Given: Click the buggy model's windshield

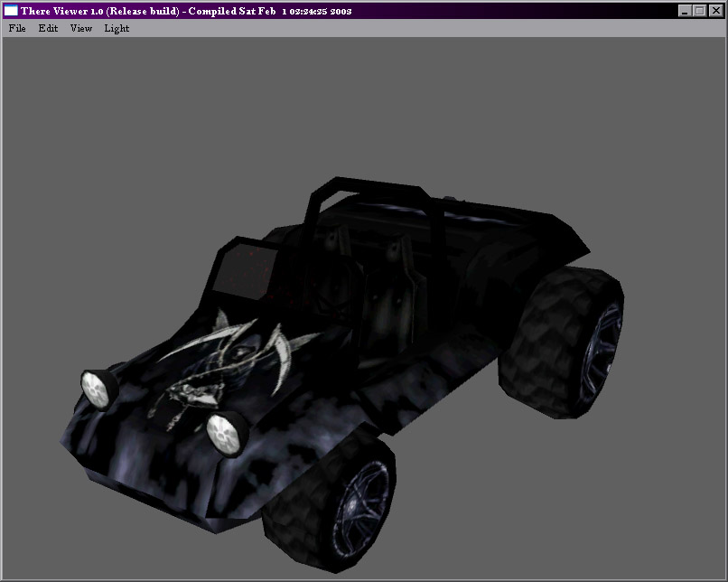Looking at the screenshot, I should coord(247,272).
